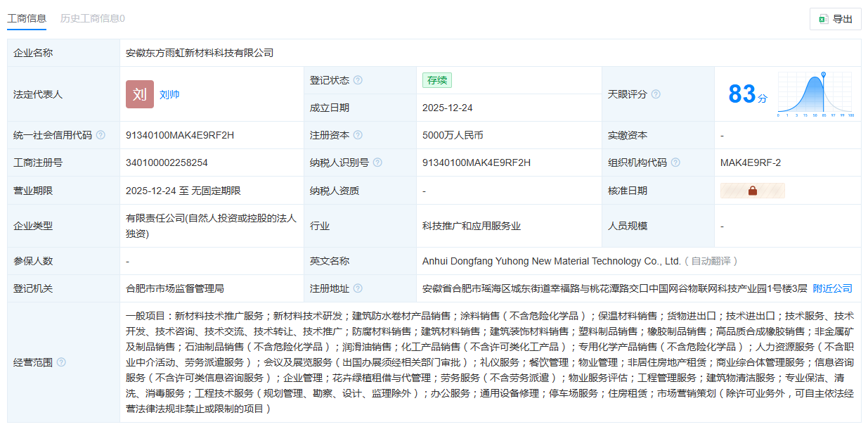
Task: Click the help icon beside 注册资本
Action: [358, 135]
